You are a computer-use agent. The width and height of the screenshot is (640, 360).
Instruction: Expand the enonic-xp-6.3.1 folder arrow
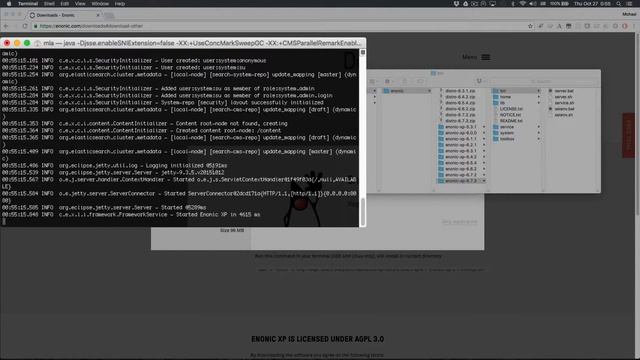[x=484, y=151]
